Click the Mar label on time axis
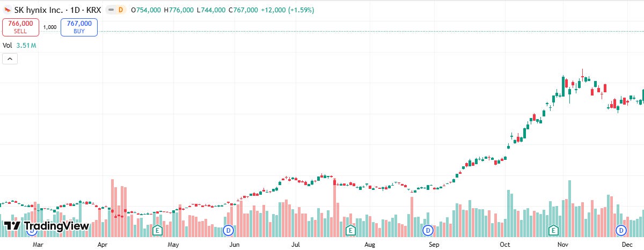 tap(38, 244)
